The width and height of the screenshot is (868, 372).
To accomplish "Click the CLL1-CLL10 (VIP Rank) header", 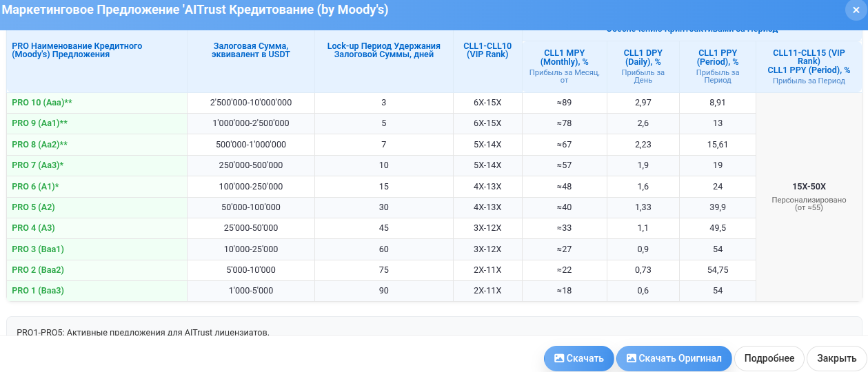I will click(487, 50).
